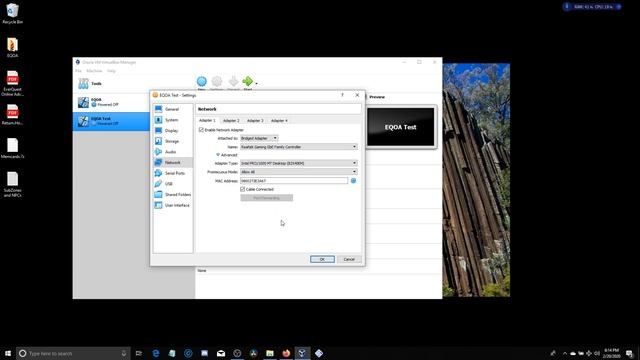Click in the MAC Address field
Viewport: 640px width, 360px height.
tap(294, 180)
